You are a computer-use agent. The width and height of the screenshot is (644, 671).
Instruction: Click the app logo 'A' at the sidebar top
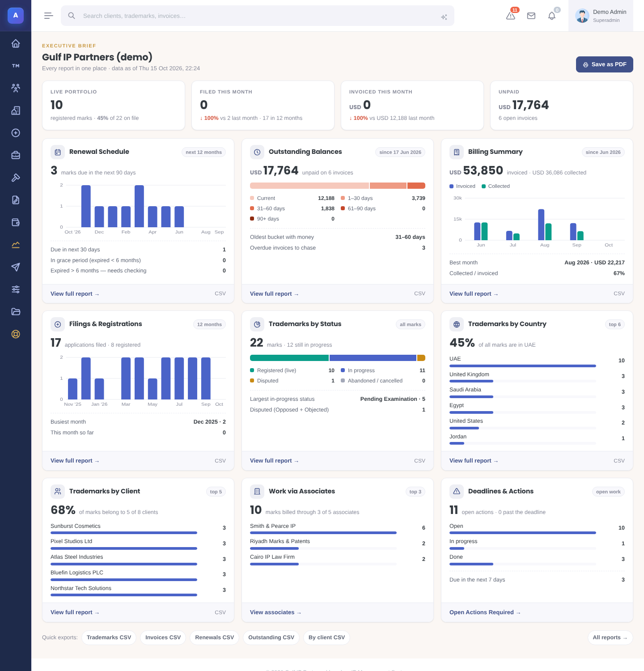(16, 16)
